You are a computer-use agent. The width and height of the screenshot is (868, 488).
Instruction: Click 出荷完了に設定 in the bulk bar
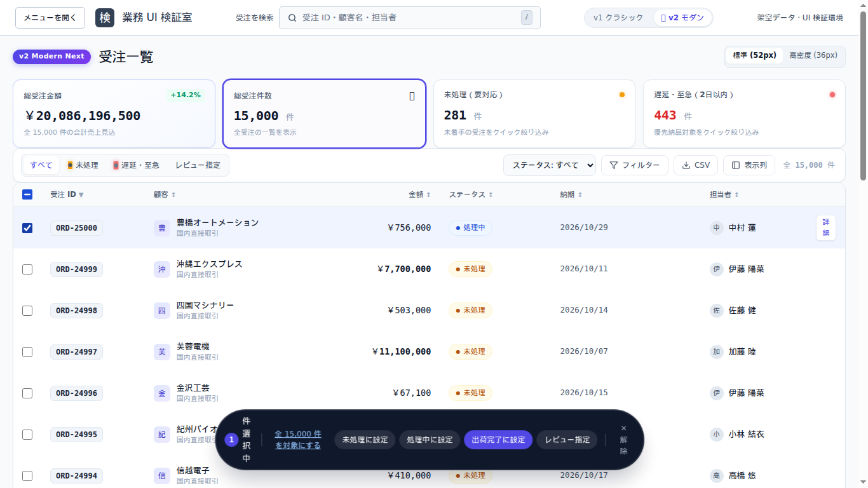[x=498, y=440]
